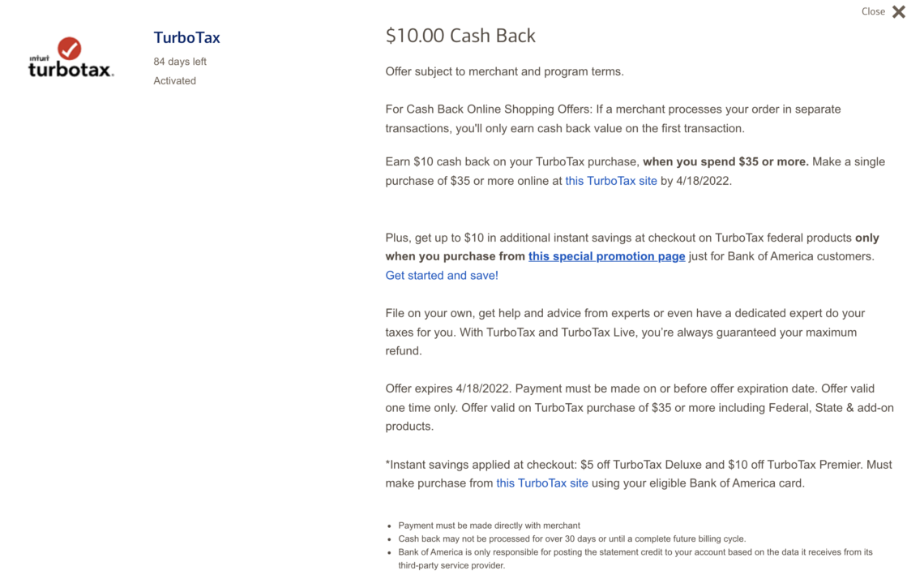Click the "Cash back may not be processed" bullet
The width and height of the screenshot is (924, 575).
coord(571,539)
